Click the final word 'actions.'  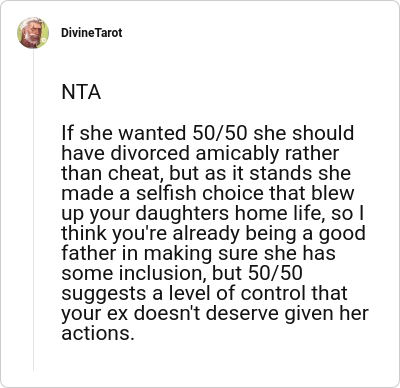pos(98,333)
